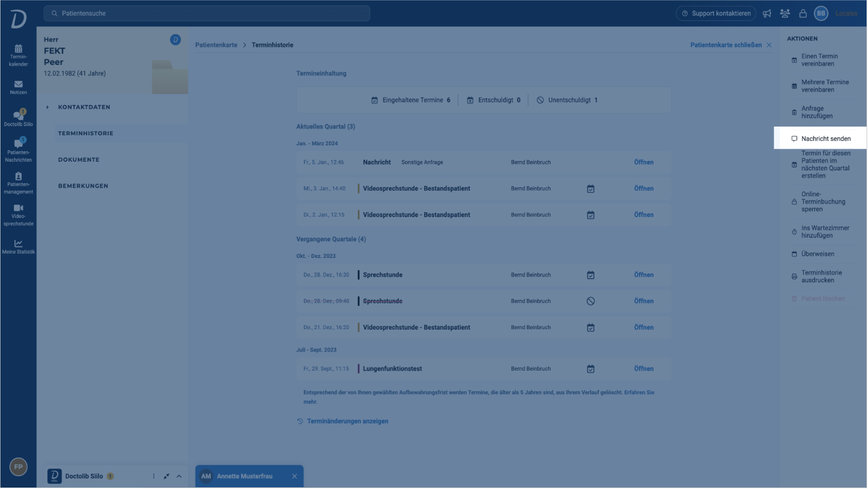Image resolution: width=868 pixels, height=489 pixels.
Task: Click the Patientensuche search field
Action: coord(207,13)
